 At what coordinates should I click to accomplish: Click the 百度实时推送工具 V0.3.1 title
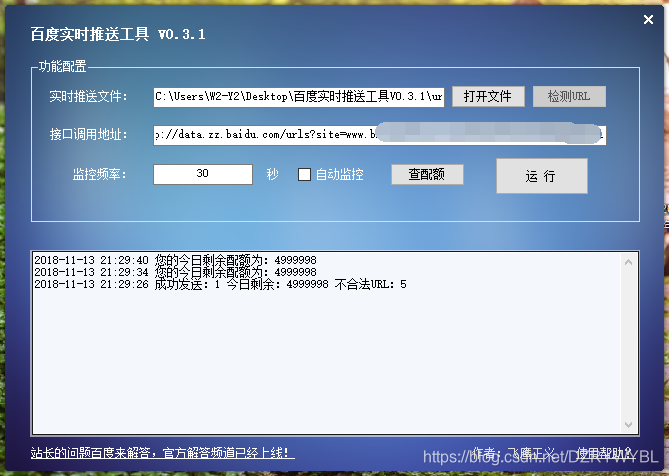point(118,34)
